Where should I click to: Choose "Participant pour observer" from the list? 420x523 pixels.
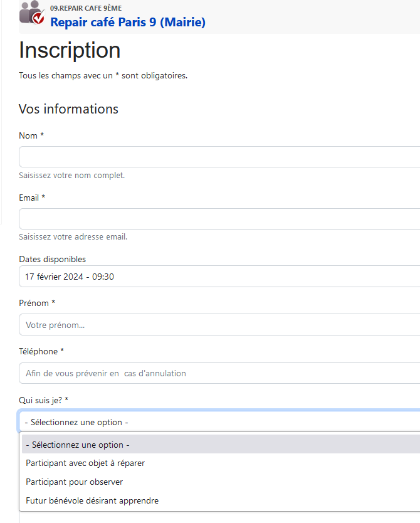[x=74, y=482]
